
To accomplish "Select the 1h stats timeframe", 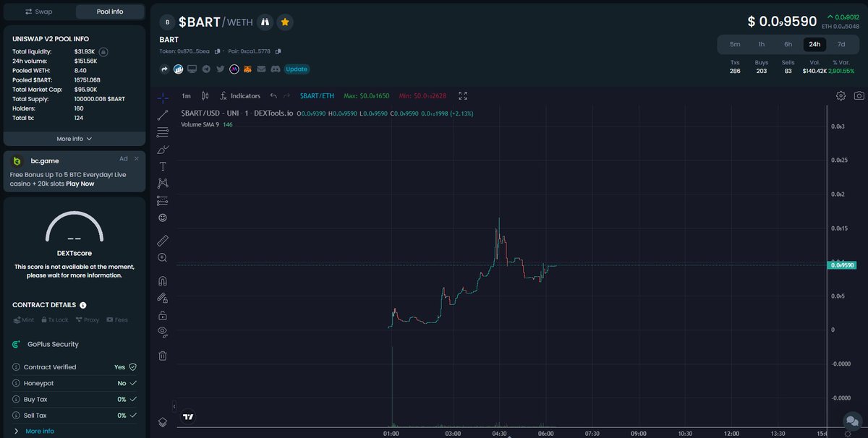I will pos(762,44).
